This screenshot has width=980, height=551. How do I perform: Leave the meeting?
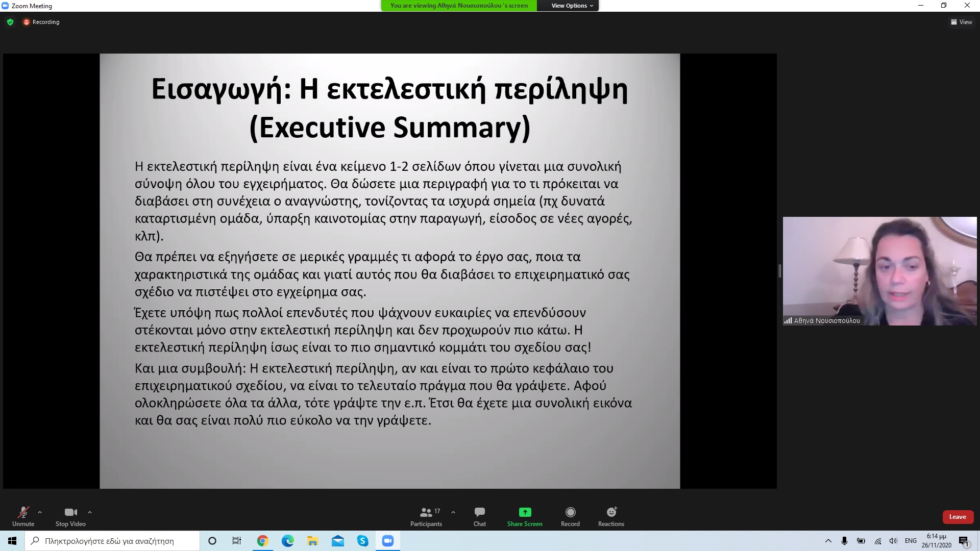pos(958,517)
